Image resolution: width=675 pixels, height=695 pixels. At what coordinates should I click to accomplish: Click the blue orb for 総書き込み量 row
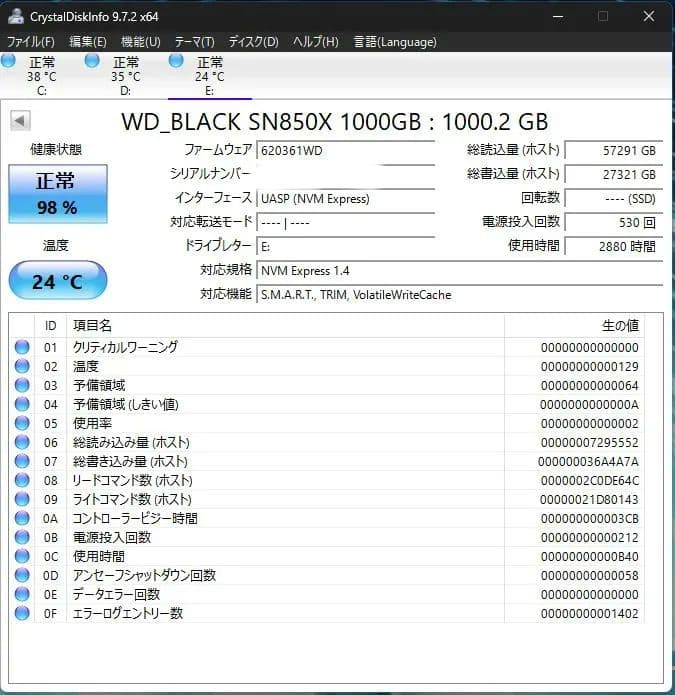point(22,461)
